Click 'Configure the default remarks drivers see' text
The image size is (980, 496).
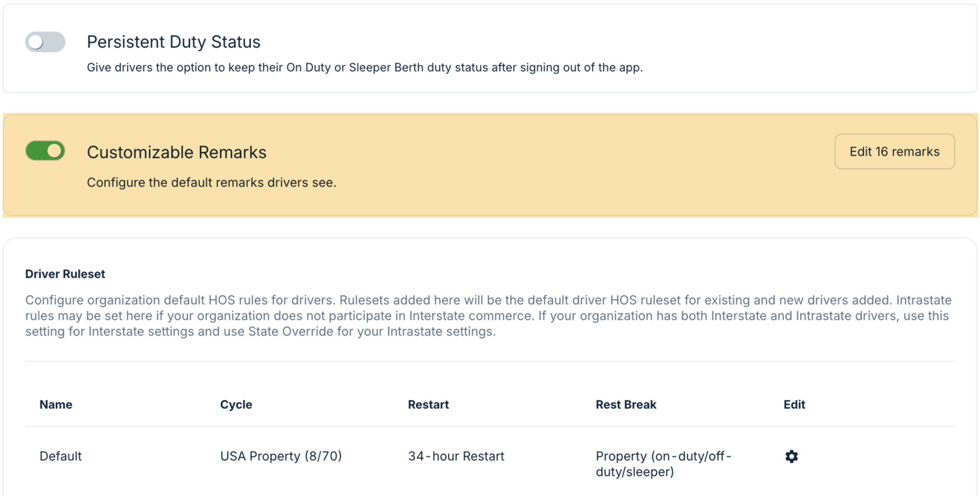(x=211, y=183)
